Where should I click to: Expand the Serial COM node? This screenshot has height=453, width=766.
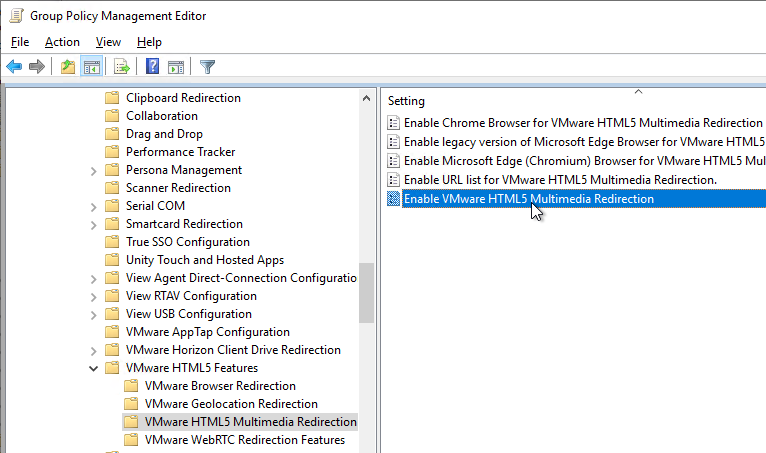93,207
